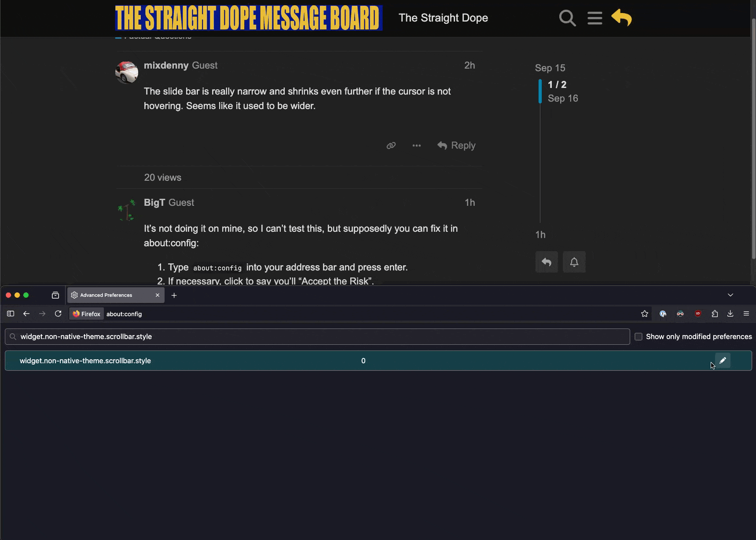The image size is (756, 540).
Task: Open search on Straight Dope header
Action: (567, 18)
